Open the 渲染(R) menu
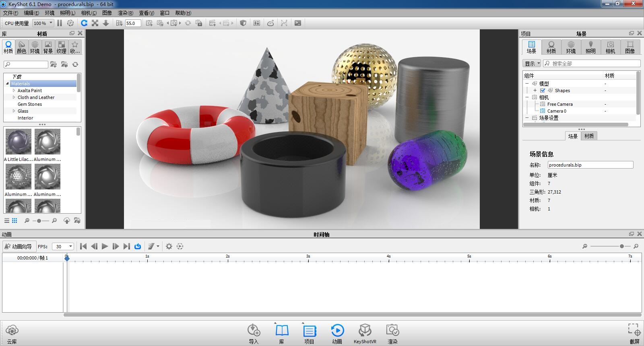 125,13
